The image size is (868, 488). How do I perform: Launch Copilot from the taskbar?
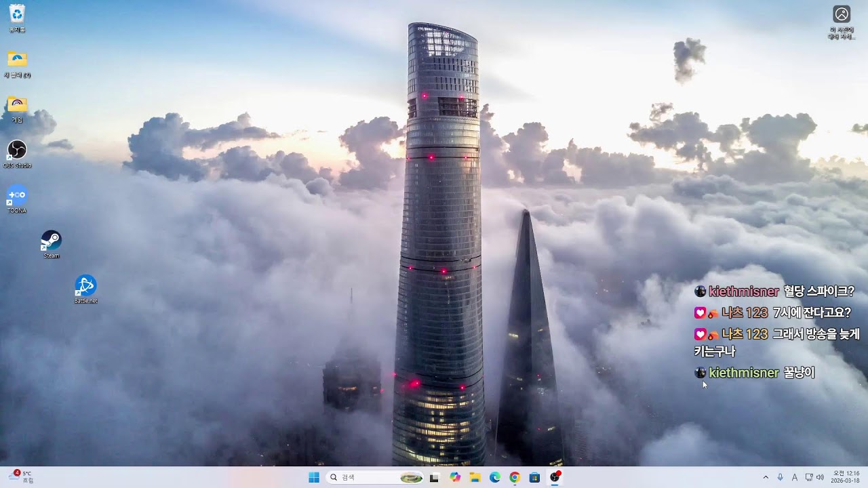[x=455, y=477]
